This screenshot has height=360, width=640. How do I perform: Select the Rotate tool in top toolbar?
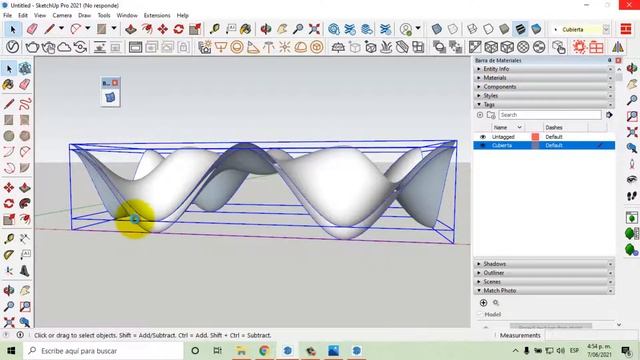coord(178,29)
